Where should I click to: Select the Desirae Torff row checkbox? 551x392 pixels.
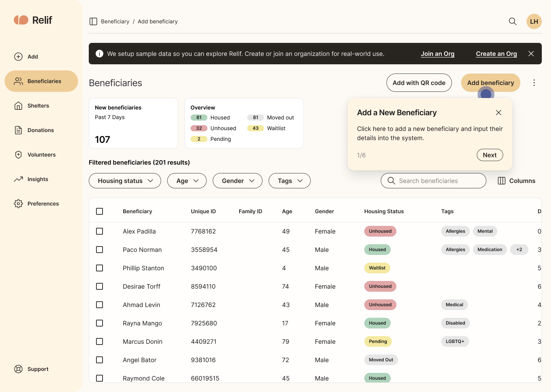(x=99, y=286)
